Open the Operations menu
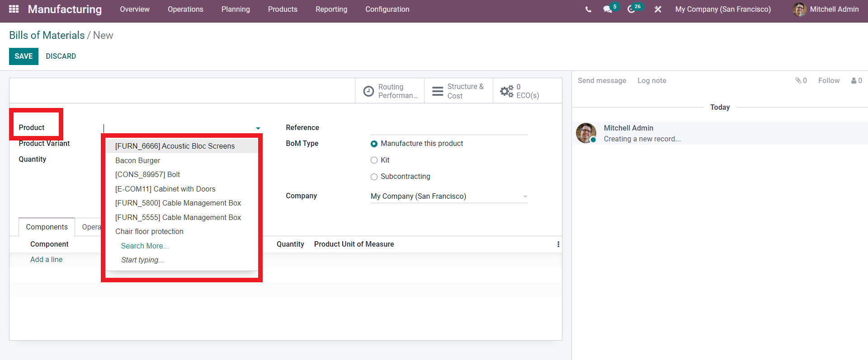 click(185, 9)
